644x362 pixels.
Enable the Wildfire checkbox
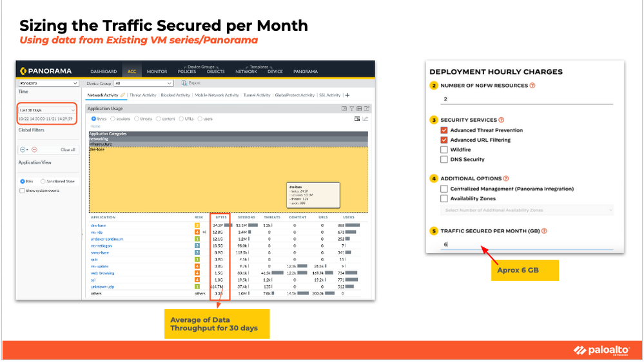(444, 150)
